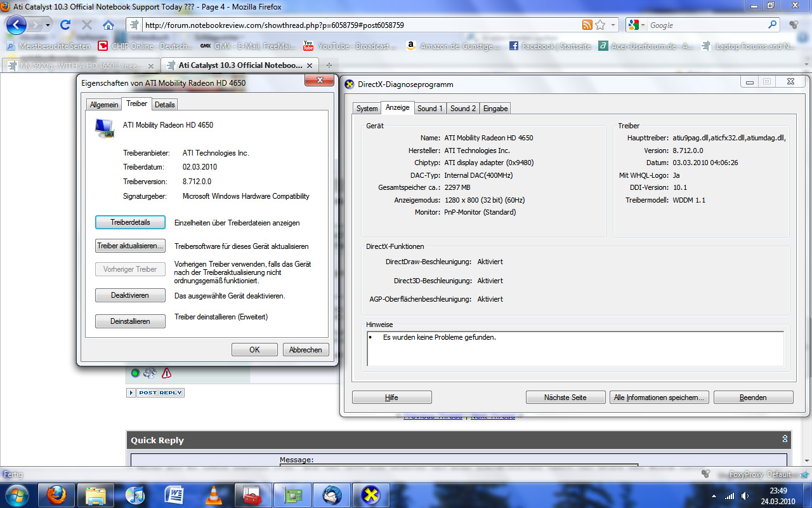Open the search engine selector dropdown
Viewport: 812px width, 508px height.
[643, 25]
